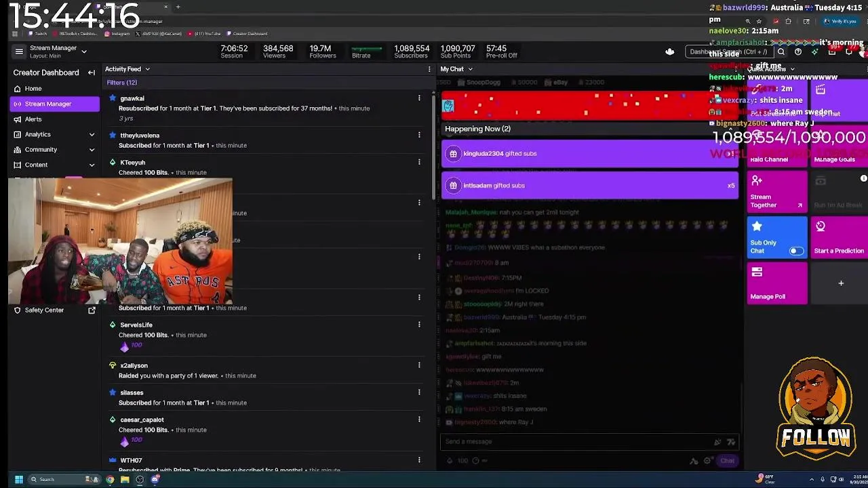Collapse the Creator Dashboard sidebar
This screenshot has height=488, width=868.
(92, 73)
